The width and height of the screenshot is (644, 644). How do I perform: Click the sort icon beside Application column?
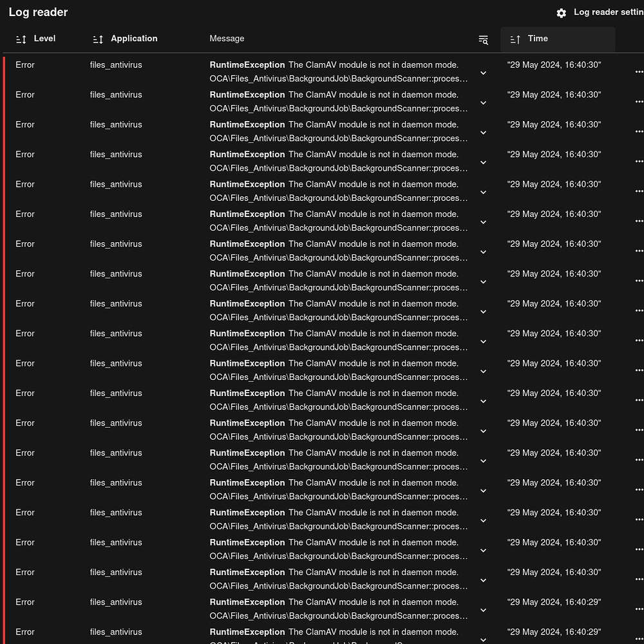click(98, 39)
